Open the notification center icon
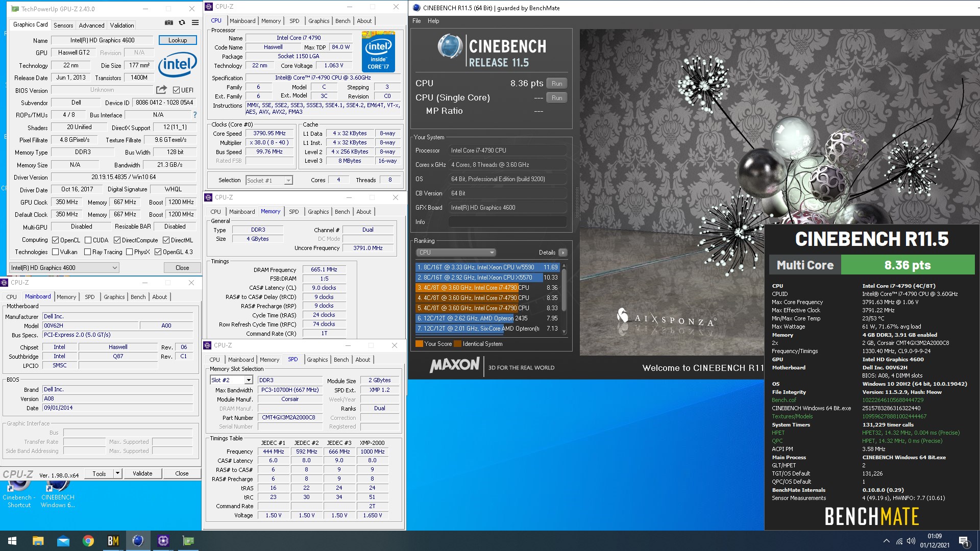980x551 pixels. (964, 541)
